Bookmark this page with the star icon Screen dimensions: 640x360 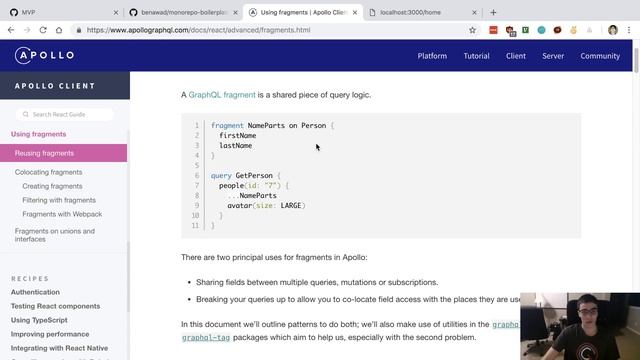click(x=472, y=30)
